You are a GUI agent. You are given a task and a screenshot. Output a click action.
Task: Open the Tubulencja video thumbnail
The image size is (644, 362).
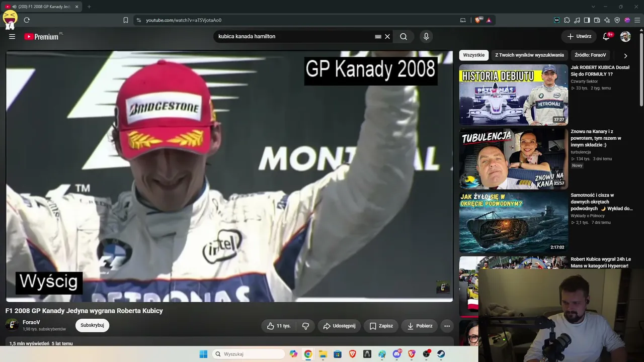pyautogui.click(x=513, y=158)
